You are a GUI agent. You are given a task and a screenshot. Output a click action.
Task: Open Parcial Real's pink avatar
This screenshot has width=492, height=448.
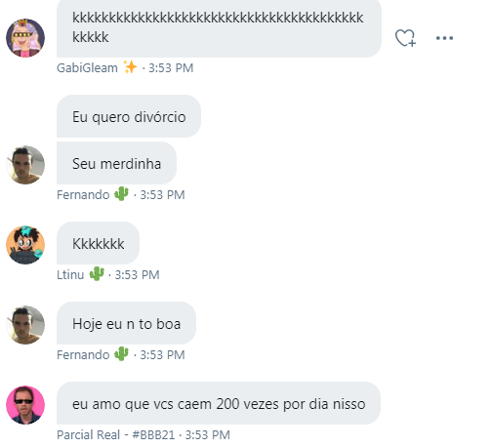25,405
